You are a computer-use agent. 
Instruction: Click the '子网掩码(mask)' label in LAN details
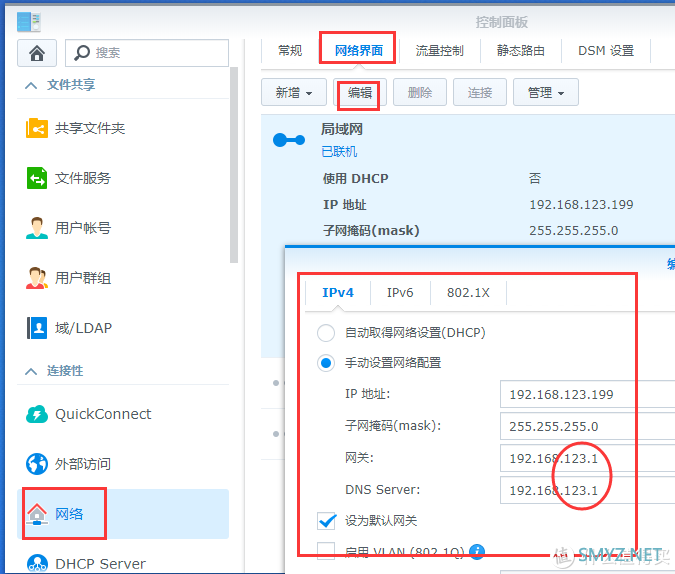(x=371, y=231)
